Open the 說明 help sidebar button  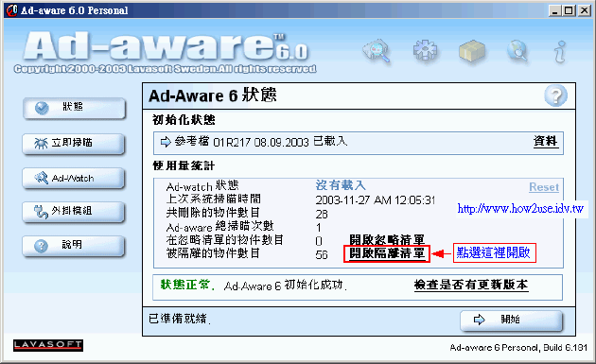[74, 246]
